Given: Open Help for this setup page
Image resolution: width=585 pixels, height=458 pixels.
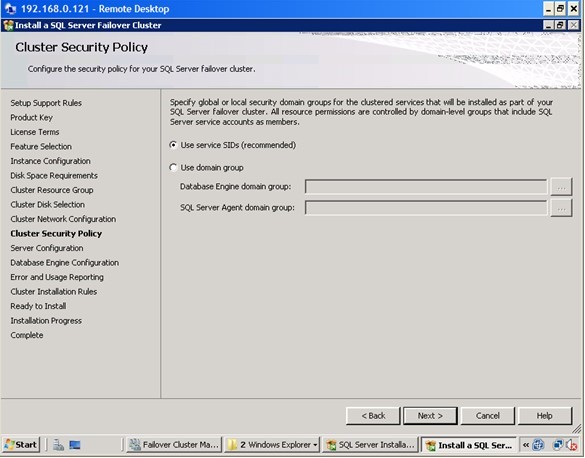Looking at the screenshot, I should click(545, 416).
